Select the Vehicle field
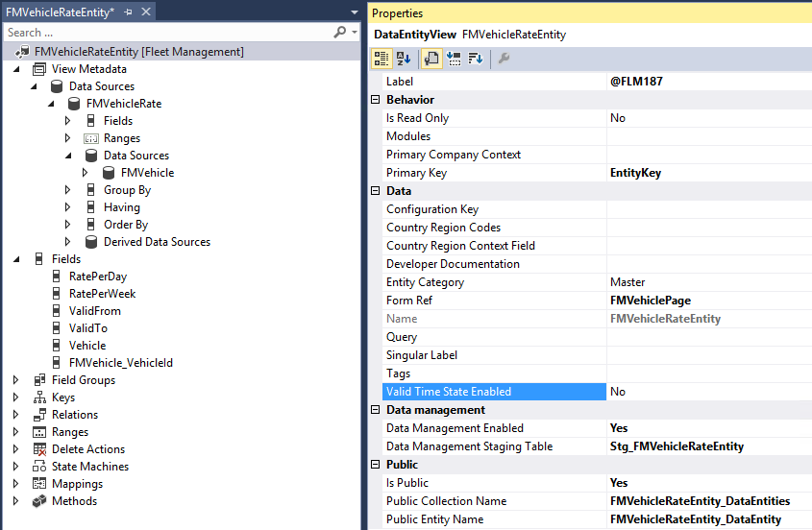812x530 pixels. click(87, 346)
